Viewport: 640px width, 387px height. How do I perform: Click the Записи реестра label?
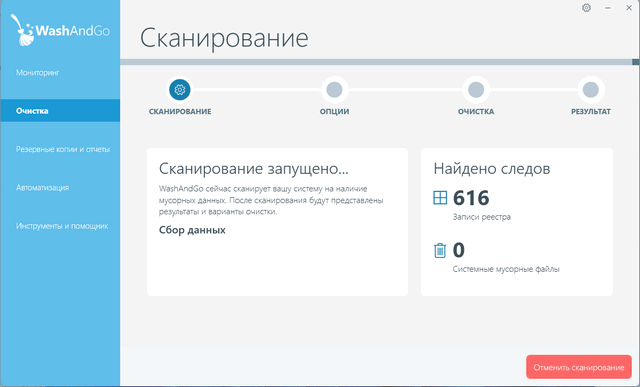coord(482,217)
